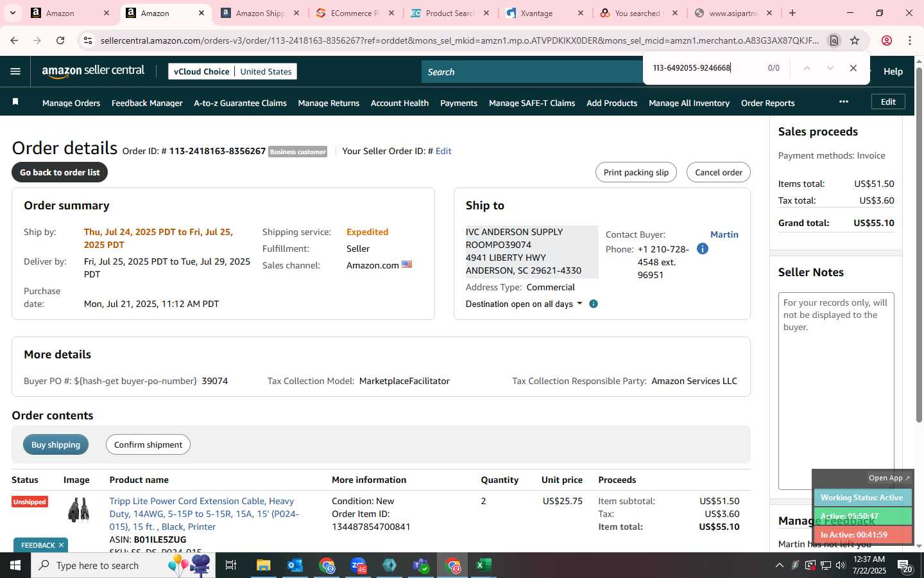This screenshot has width=924, height=578.
Task: Open A-to-z Guarantee Claims menu item
Action: click(x=240, y=103)
